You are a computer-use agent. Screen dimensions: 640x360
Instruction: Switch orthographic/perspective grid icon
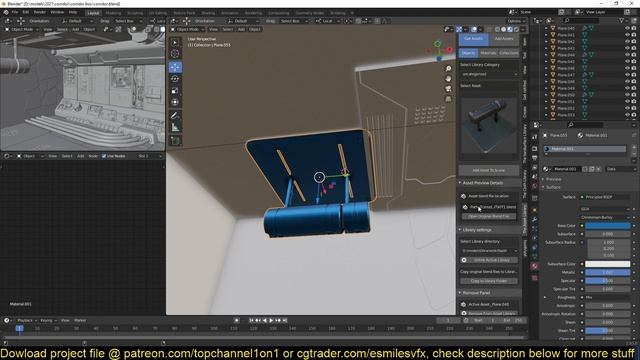tap(448, 99)
